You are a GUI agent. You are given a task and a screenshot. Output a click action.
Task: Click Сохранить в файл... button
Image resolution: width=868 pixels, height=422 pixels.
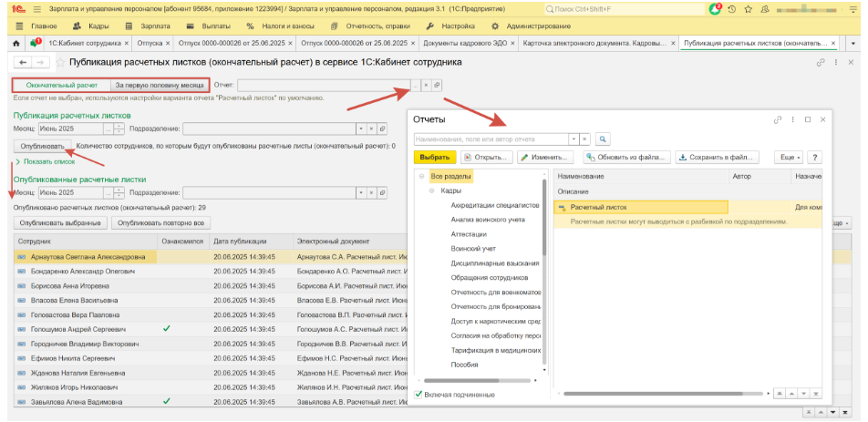coord(717,157)
